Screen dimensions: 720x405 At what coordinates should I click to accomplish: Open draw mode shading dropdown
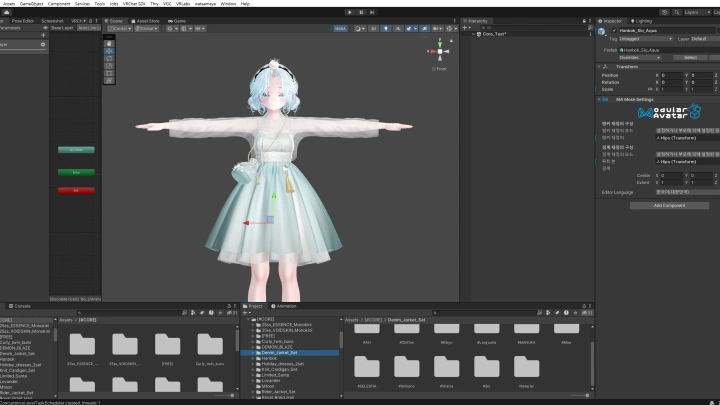[x=360, y=28]
